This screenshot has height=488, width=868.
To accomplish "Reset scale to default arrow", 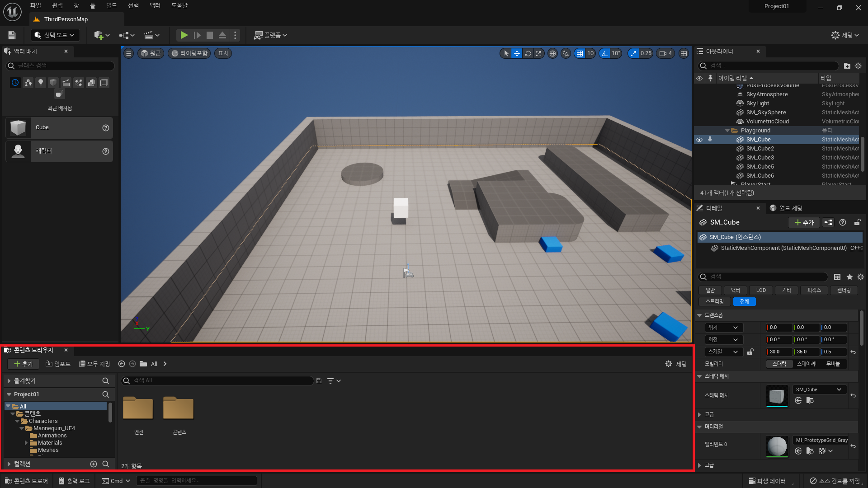I will pyautogui.click(x=853, y=352).
